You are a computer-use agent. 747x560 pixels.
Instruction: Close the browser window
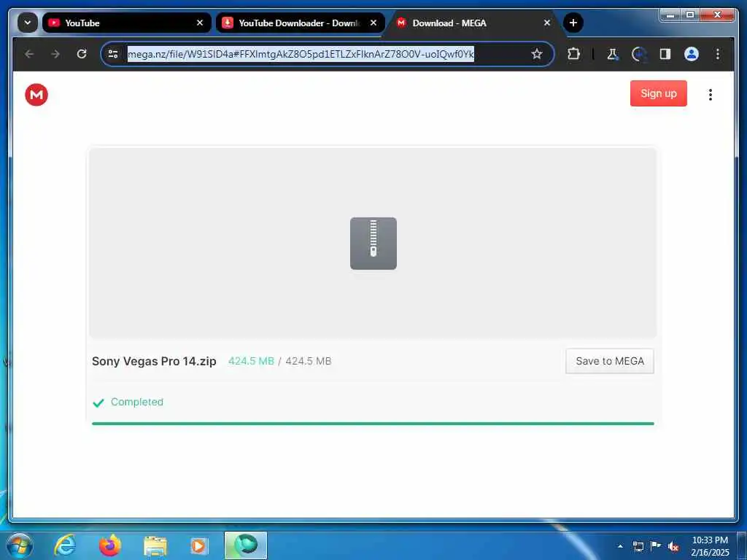click(718, 16)
